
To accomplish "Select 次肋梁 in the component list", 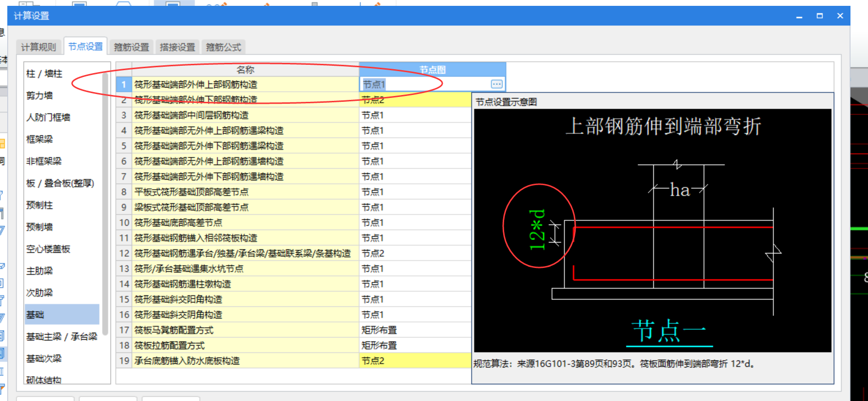I will [x=39, y=293].
